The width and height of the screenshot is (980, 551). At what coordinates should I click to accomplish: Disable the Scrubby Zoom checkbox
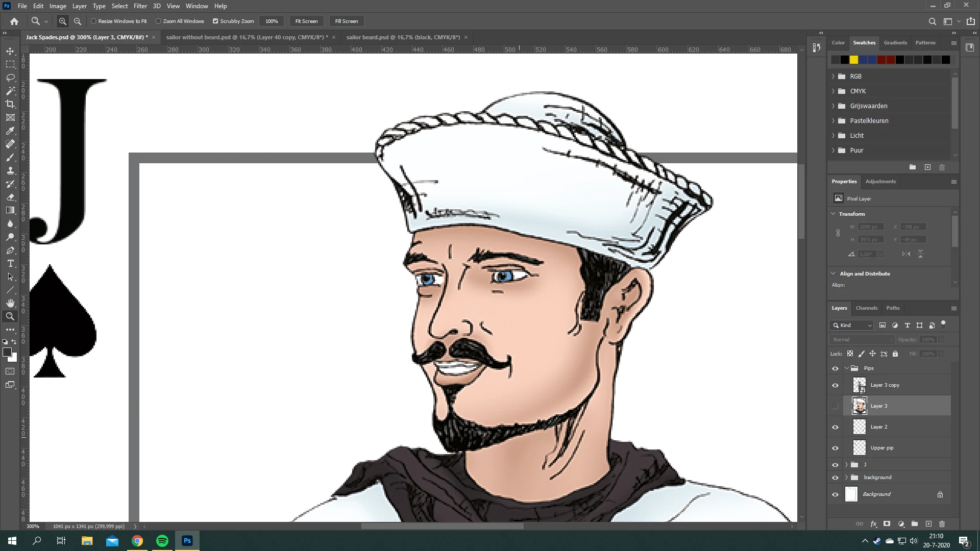[215, 21]
